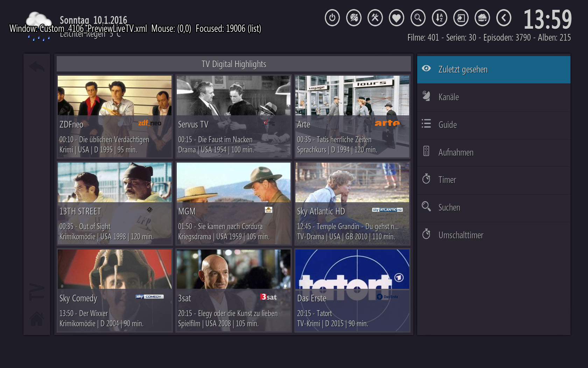Click the vertical TV label in sidebar
This screenshot has height=368, width=588.
(x=37, y=292)
